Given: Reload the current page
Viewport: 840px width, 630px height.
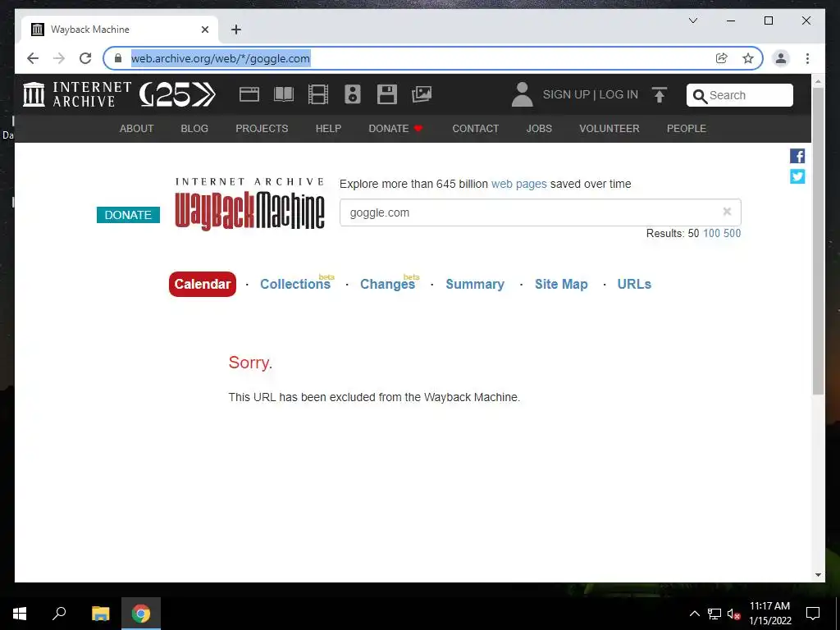Looking at the screenshot, I should point(85,58).
